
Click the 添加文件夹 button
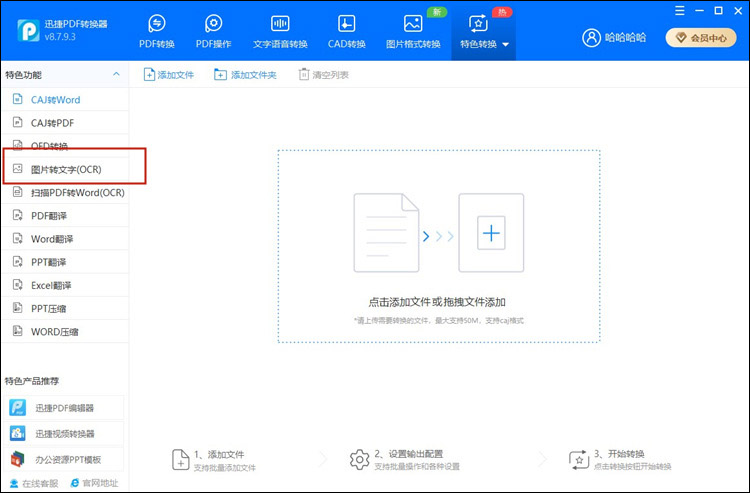[245, 75]
